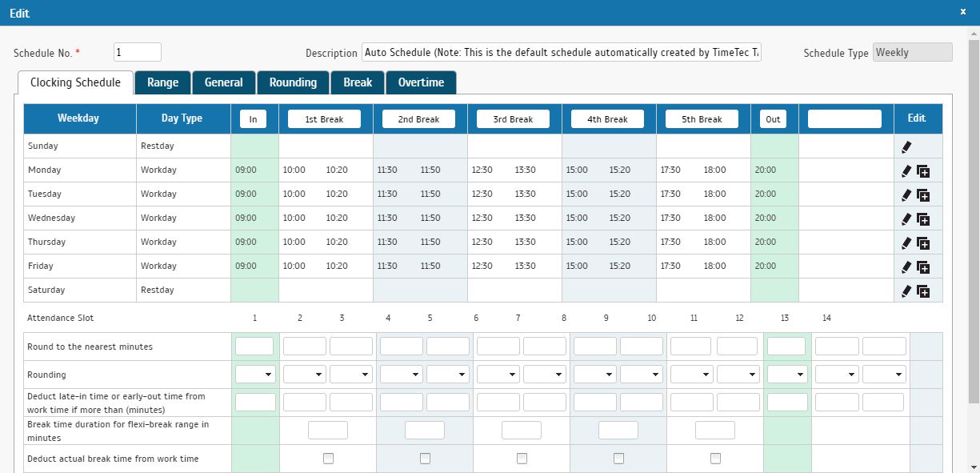Duplicate Thursday's schedule using copy icon
980x473 pixels.
point(922,242)
